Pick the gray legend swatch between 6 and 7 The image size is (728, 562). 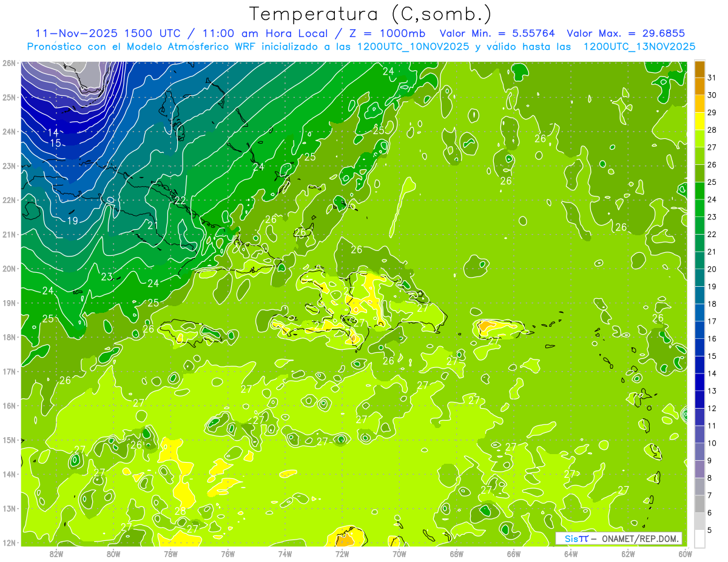[699, 504]
